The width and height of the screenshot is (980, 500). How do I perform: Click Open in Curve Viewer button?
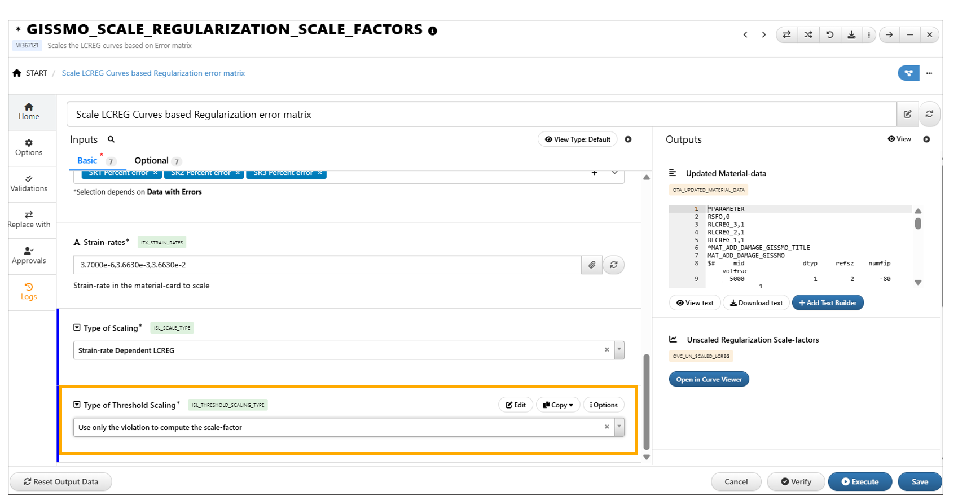coord(709,379)
